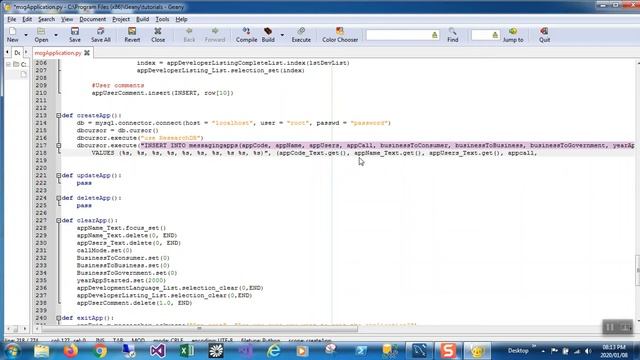The height and width of the screenshot is (360, 640).
Task: Open the Project menu
Action: pyautogui.click(x=121, y=19)
